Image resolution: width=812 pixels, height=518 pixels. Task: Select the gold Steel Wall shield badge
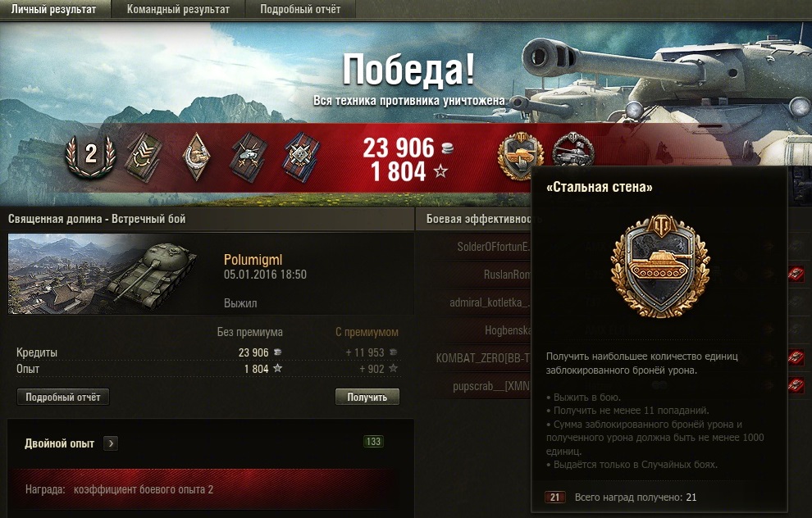(x=521, y=154)
